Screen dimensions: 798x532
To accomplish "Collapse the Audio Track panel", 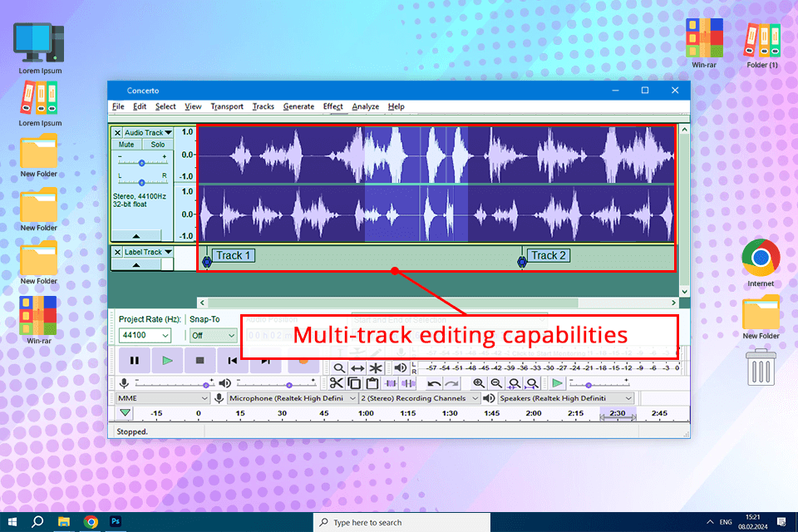I will point(135,236).
